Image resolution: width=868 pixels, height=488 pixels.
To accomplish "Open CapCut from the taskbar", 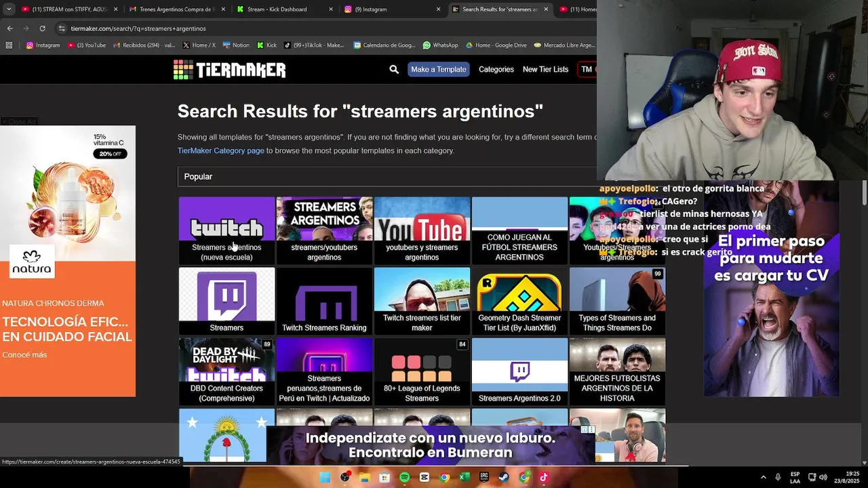I will pos(425,477).
